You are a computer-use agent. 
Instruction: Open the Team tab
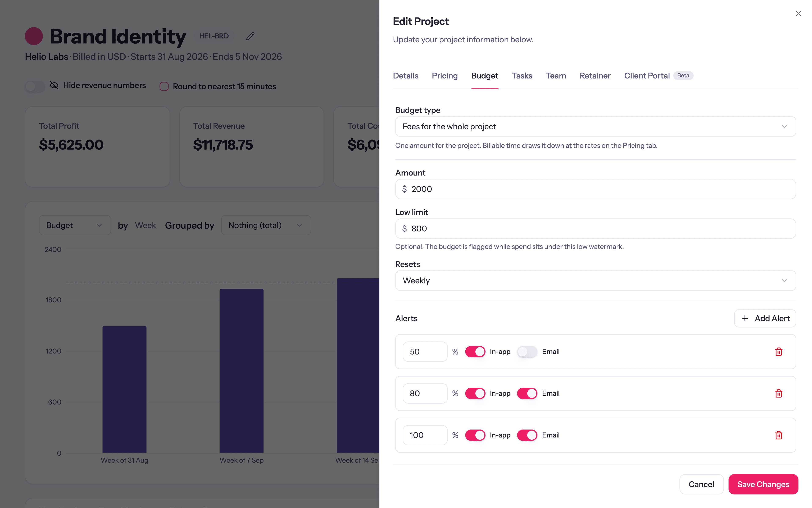tap(556, 76)
